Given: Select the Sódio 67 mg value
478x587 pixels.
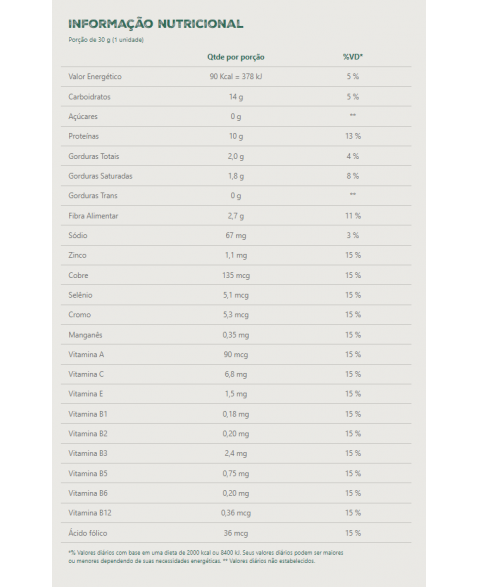Looking at the screenshot, I should click(x=236, y=235).
